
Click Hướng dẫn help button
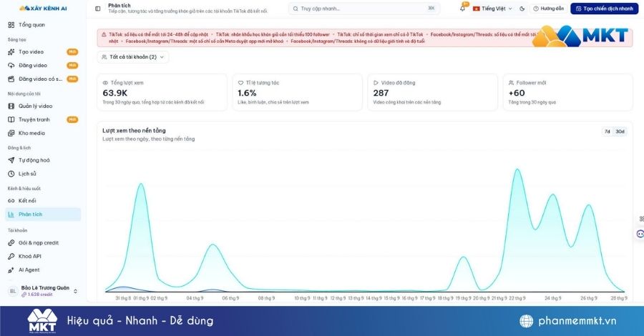(x=548, y=9)
